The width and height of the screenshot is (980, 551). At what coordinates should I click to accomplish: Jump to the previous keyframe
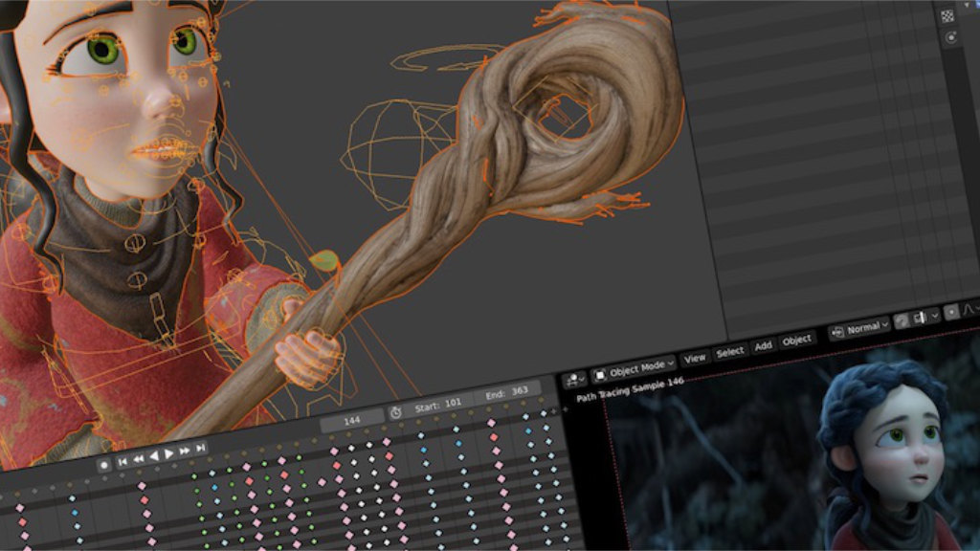pos(139,459)
